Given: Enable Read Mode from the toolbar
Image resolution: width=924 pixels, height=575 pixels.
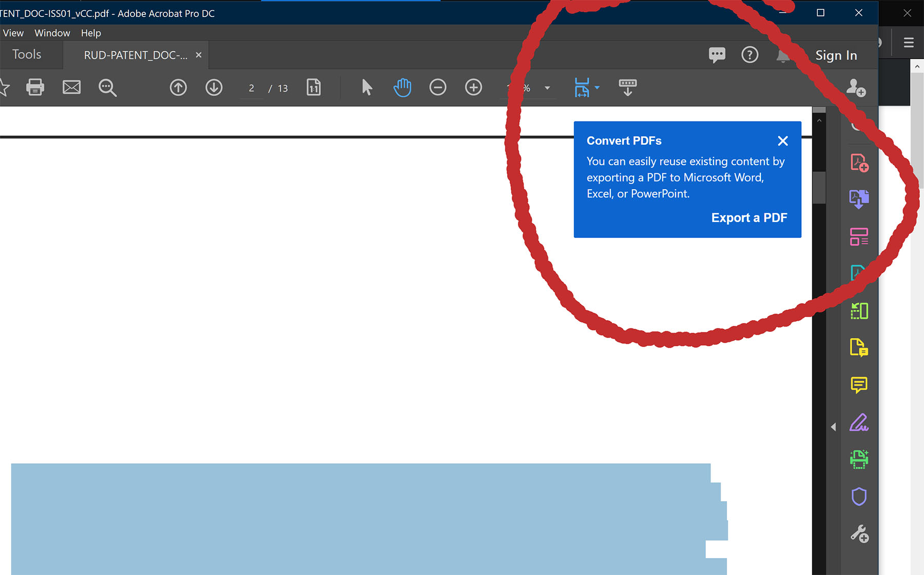Looking at the screenshot, I should 627,87.
